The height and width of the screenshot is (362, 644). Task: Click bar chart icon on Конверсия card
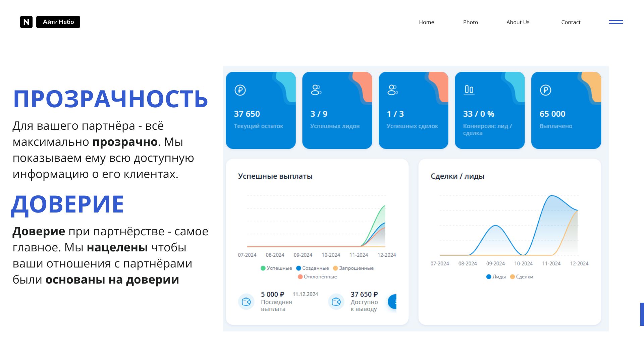[x=469, y=90]
